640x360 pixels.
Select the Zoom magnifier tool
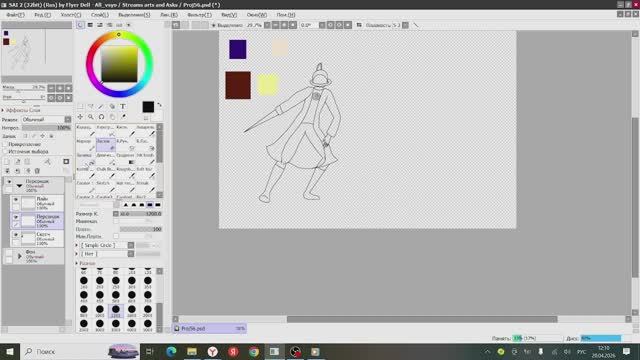[x=91, y=117]
